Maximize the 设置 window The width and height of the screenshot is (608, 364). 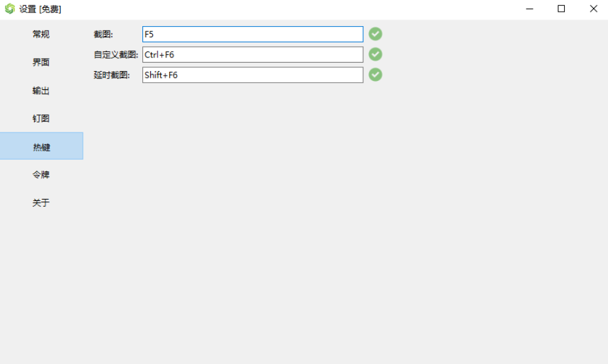[x=561, y=9]
